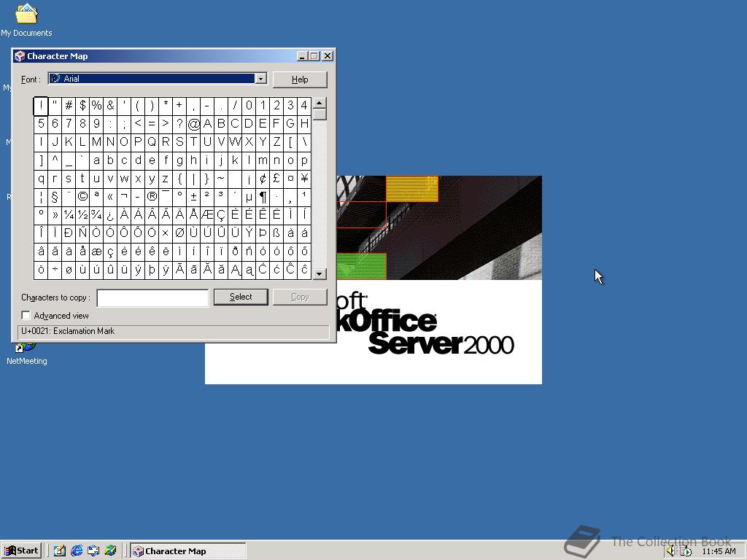Pick the three-quarters ¾ character

(x=96, y=215)
